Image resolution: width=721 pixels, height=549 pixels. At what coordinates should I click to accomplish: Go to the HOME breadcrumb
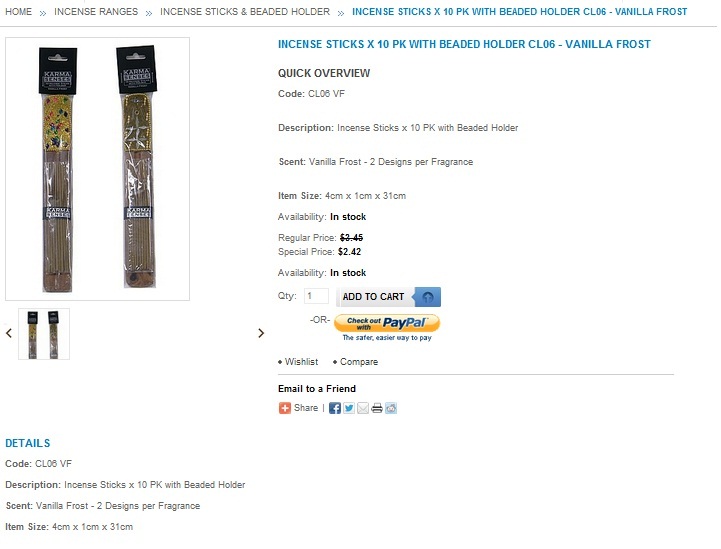[x=18, y=11]
